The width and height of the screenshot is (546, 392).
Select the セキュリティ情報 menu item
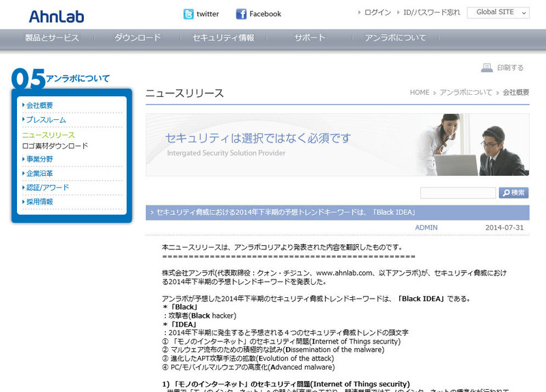[x=224, y=38]
